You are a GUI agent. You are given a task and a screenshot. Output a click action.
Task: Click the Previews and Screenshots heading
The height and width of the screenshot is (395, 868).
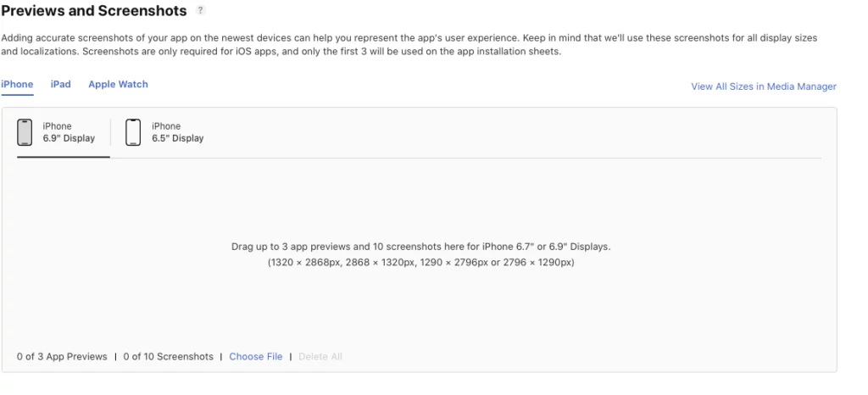(94, 11)
